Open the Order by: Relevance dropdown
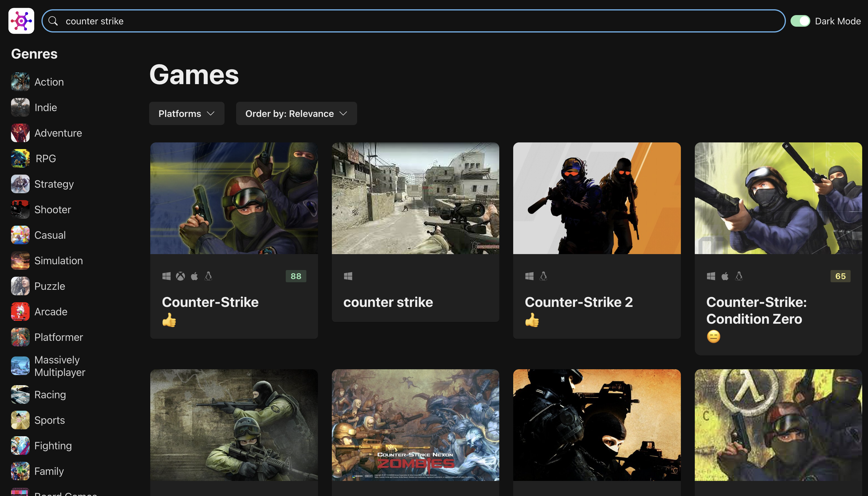868x496 pixels. (x=296, y=113)
